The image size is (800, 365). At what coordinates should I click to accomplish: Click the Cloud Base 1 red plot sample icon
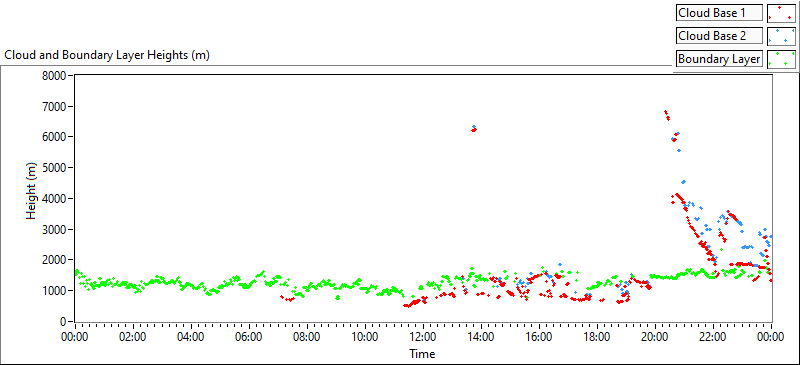(x=781, y=12)
